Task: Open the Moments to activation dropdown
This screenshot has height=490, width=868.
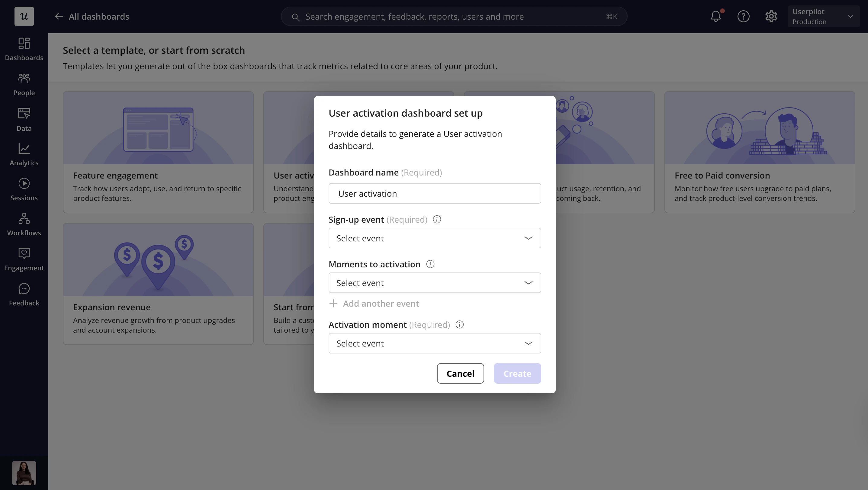Action: (x=435, y=283)
